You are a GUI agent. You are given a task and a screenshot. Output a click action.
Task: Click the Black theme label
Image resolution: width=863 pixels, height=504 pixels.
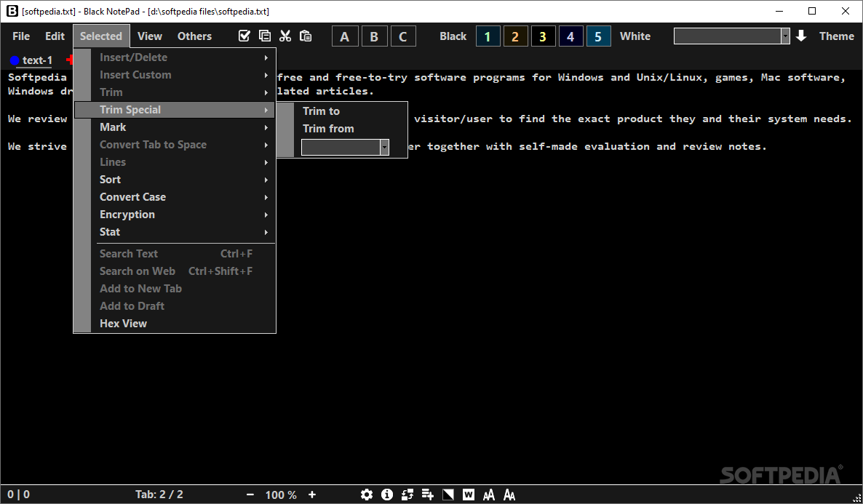453,36
